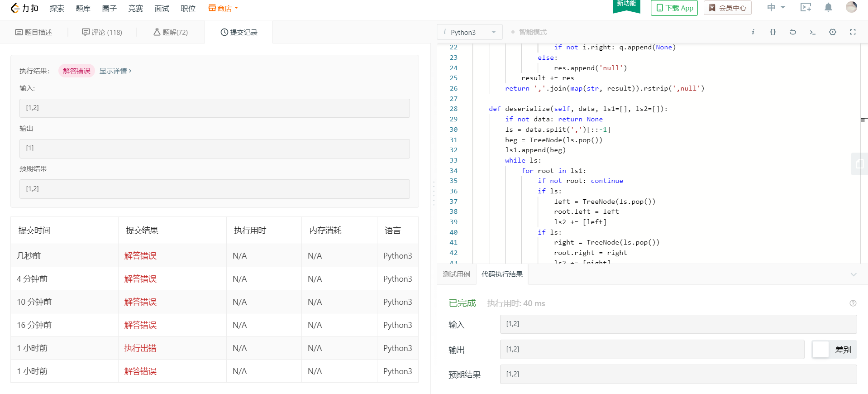Click the notification bell icon
Image resolution: width=868 pixels, height=394 pixels.
pos(828,7)
